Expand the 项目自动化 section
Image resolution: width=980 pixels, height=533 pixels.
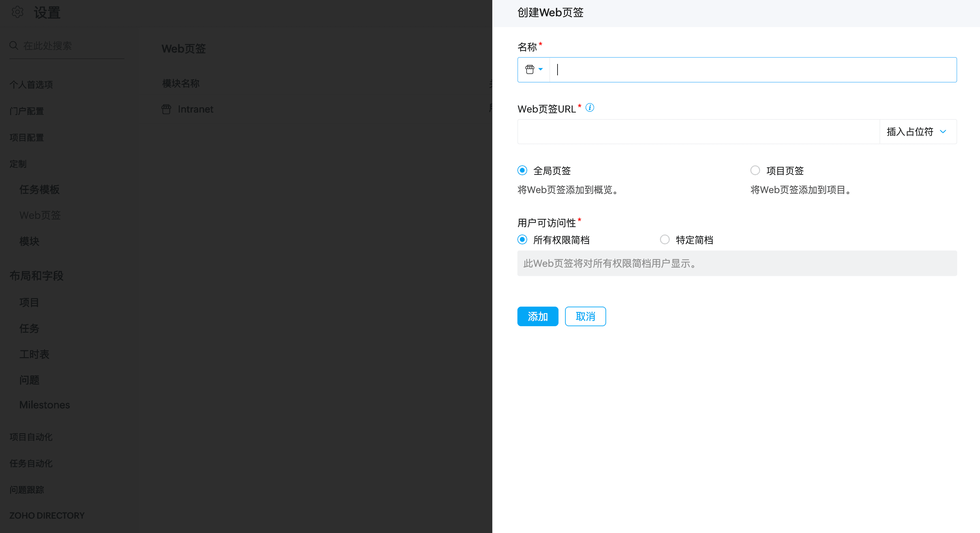pyautogui.click(x=31, y=437)
